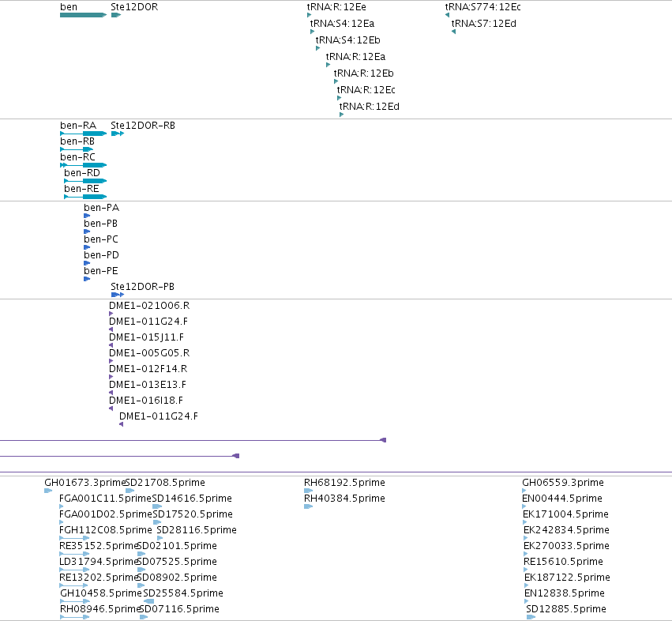The height and width of the screenshot is (621, 672).
Task: Open the SD07116.5prime EST
Action: [x=144, y=617]
